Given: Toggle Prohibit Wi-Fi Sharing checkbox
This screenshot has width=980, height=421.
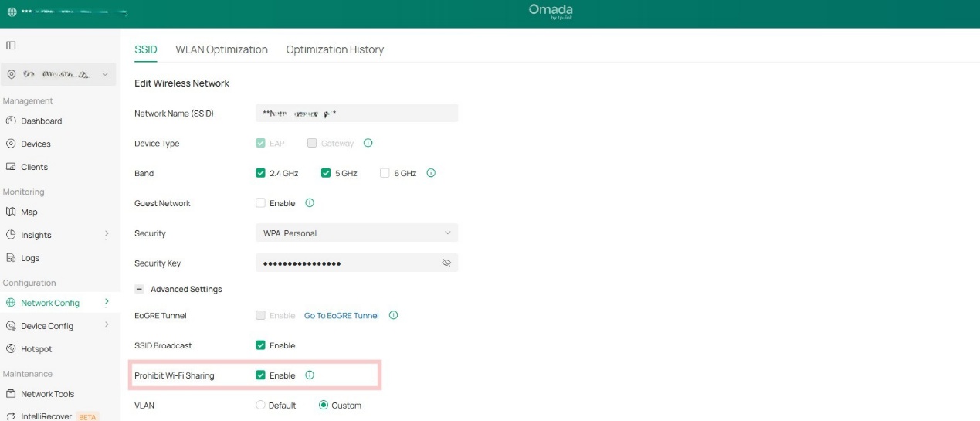Looking at the screenshot, I should pyautogui.click(x=260, y=375).
